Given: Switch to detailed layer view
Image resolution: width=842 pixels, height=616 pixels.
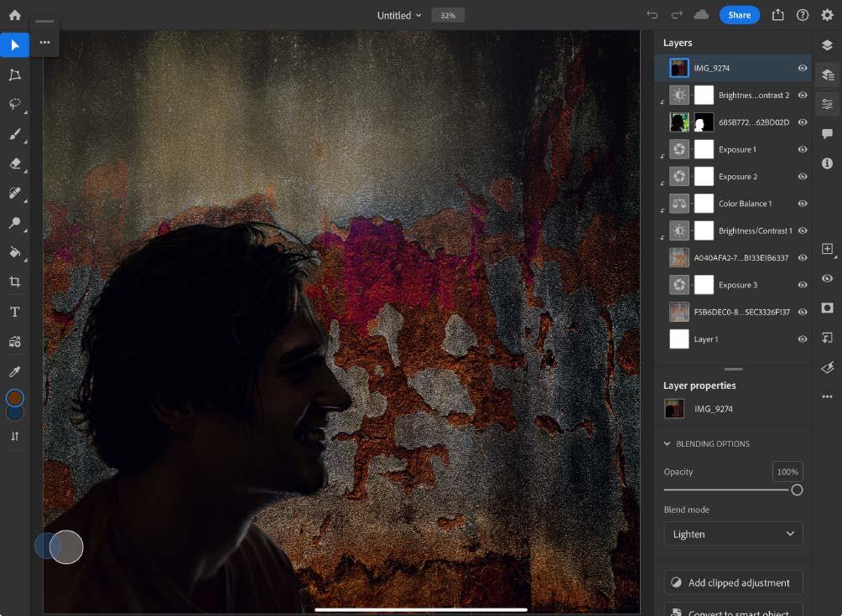Looking at the screenshot, I should (x=827, y=75).
